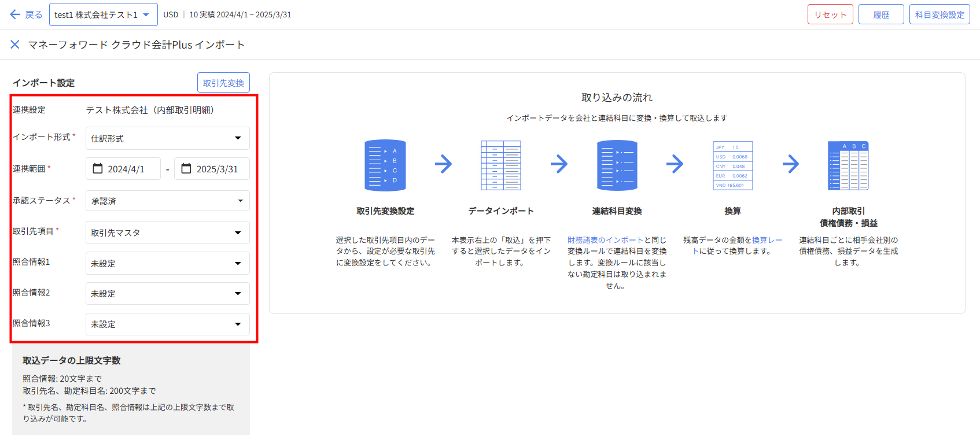This screenshot has width=980, height=443.
Task: Click the end date calendar icon
Action: 186,168
